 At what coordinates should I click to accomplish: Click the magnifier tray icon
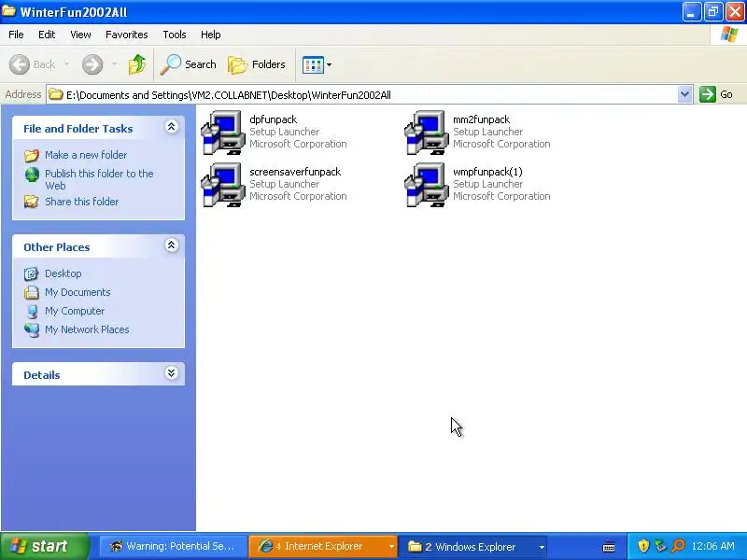click(678, 546)
